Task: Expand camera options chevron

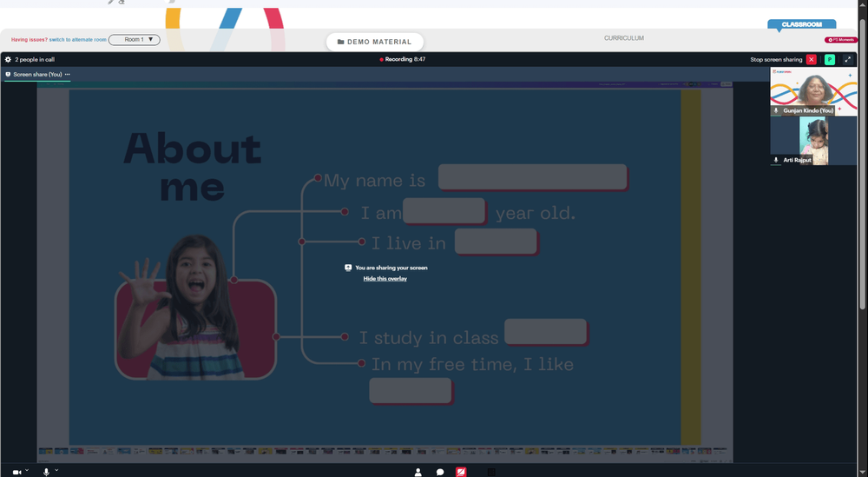Action: pos(27,470)
